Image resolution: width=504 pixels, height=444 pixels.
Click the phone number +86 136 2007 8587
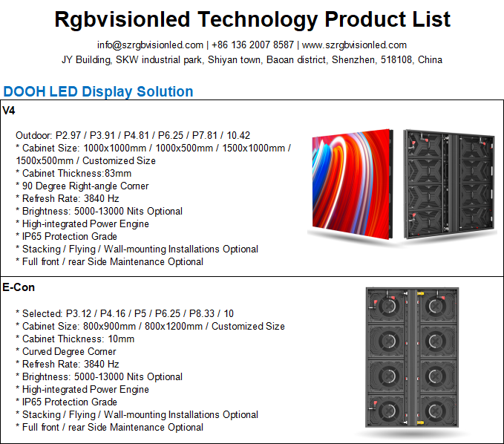[252, 45]
